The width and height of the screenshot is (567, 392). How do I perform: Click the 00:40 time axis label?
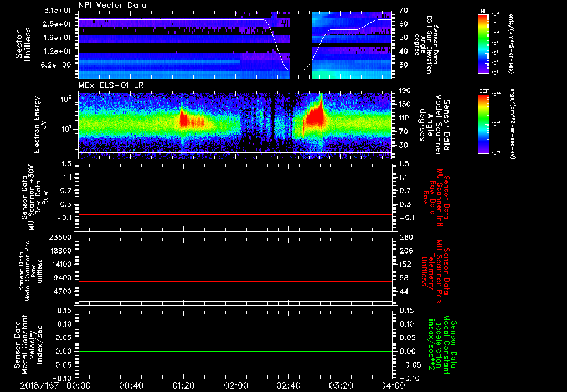click(x=131, y=385)
